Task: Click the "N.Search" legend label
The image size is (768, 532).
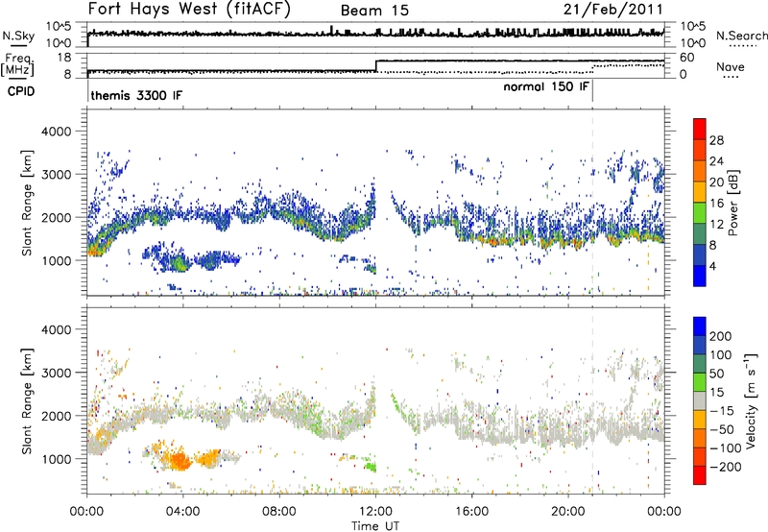Action: coord(741,36)
